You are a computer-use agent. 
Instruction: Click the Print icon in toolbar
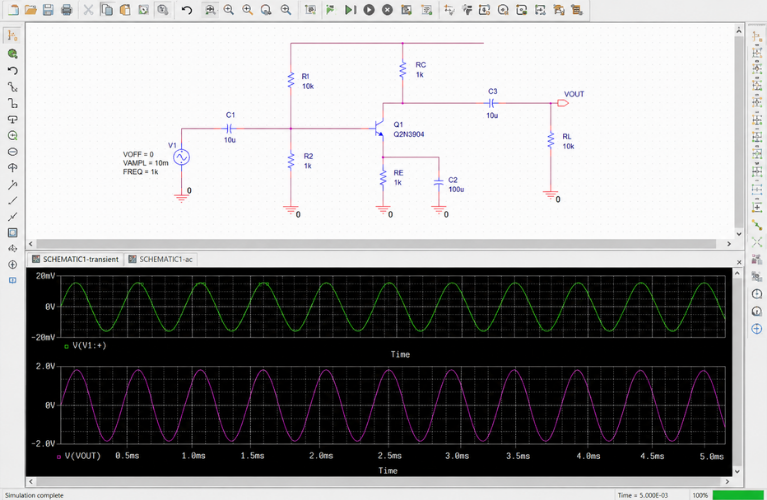(67, 10)
